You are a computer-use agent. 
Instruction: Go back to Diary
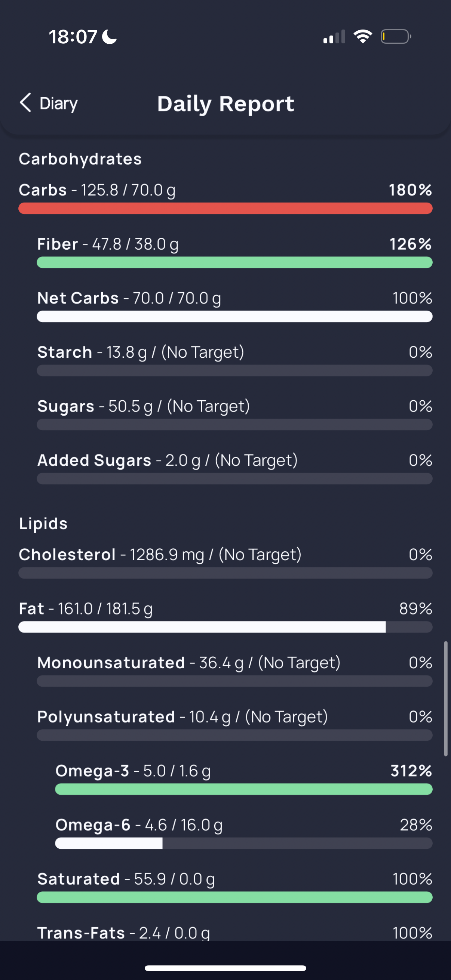[x=48, y=103]
